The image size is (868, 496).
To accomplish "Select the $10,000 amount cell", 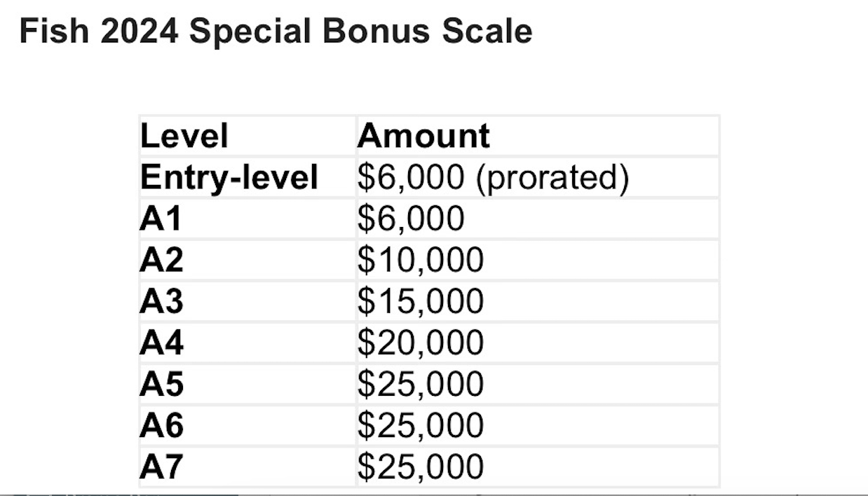I will coord(421,261).
